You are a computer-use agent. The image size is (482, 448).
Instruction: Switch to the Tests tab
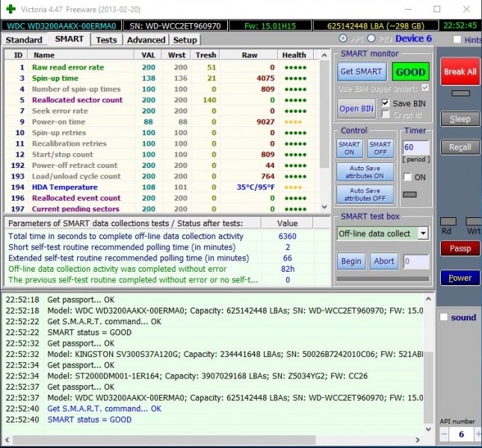pos(107,40)
